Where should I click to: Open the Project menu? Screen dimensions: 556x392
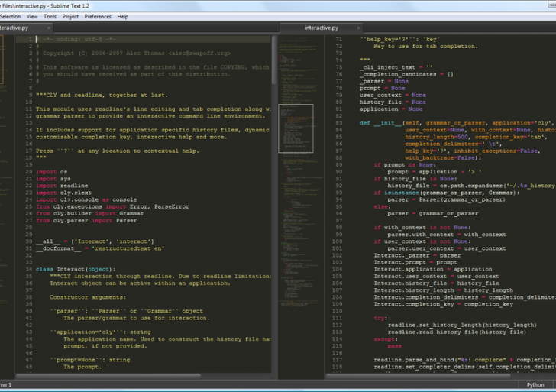coord(70,16)
